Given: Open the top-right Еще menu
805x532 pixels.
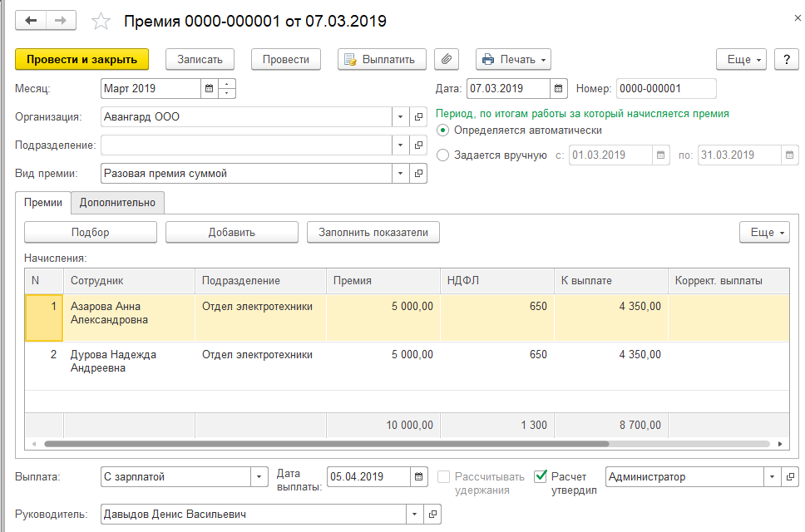Looking at the screenshot, I should 739,59.
